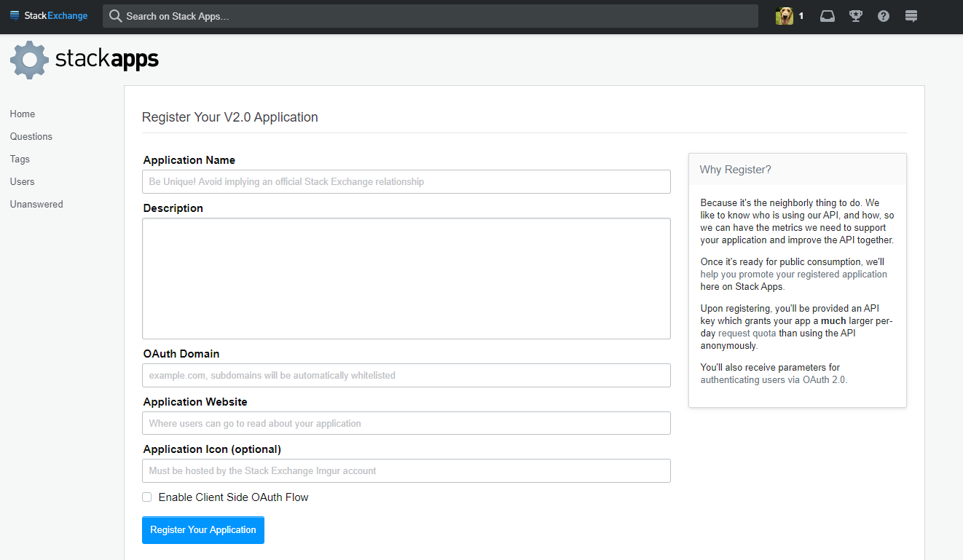
Task: Focus the OAuth Domain input field
Action: (406, 376)
